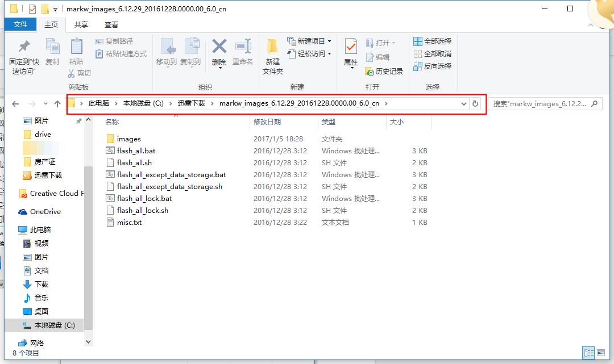The image size is (614, 364).
Task: Open the address bar history dropdown
Action: [x=464, y=103]
